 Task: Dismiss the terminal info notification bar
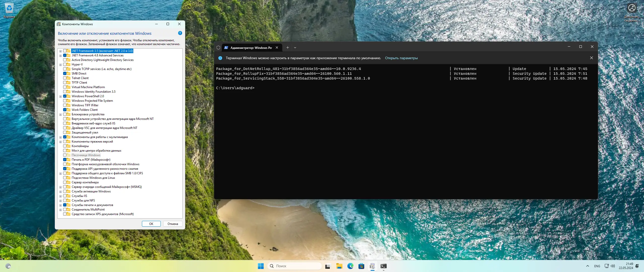(591, 58)
